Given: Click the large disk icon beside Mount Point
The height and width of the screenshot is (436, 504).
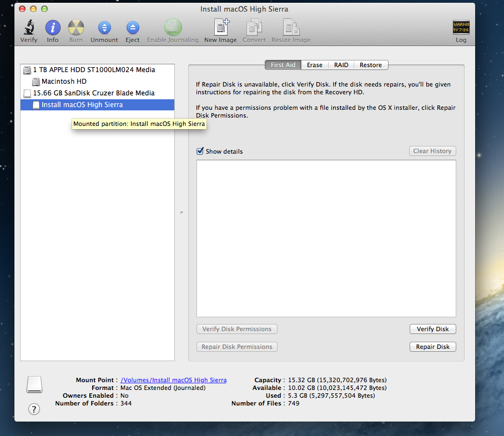Looking at the screenshot, I should (x=34, y=384).
